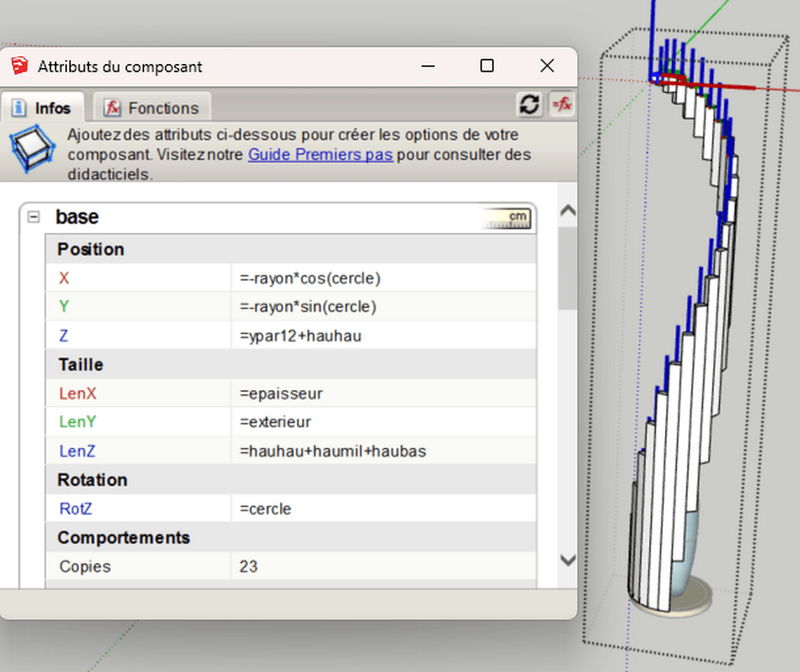Edit the LenY exterieur value
Image resolution: width=800 pixels, height=672 pixels.
click(x=383, y=422)
